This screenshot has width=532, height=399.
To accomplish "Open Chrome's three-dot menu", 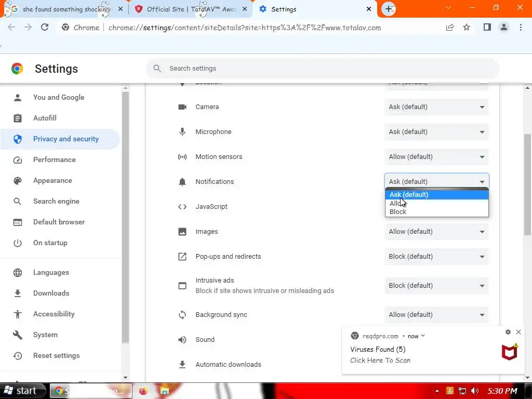I will click(x=521, y=28).
